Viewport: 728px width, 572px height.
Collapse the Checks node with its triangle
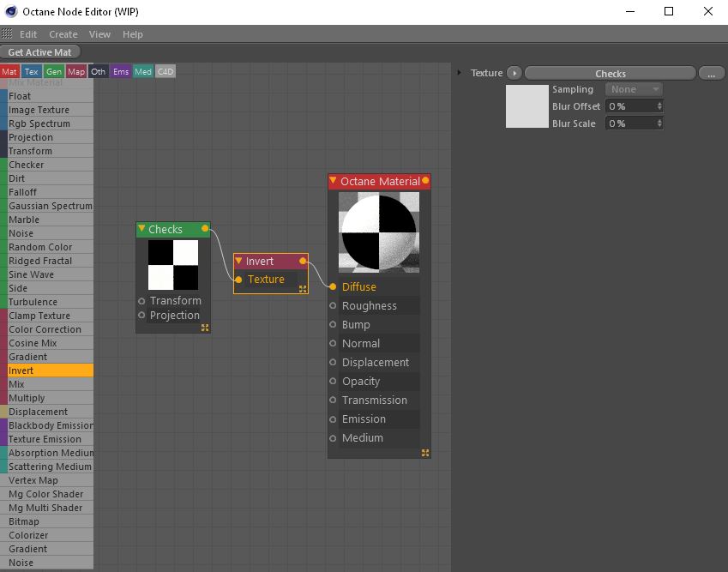tap(142, 229)
